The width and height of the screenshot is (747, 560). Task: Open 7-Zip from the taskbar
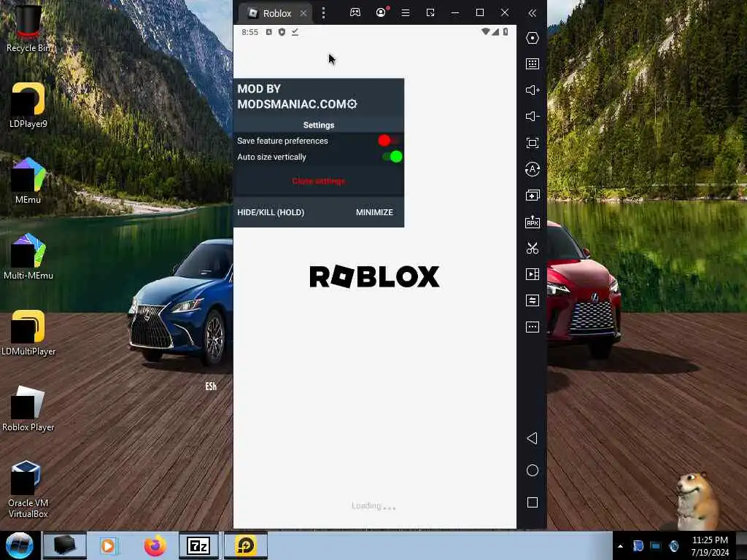198,545
